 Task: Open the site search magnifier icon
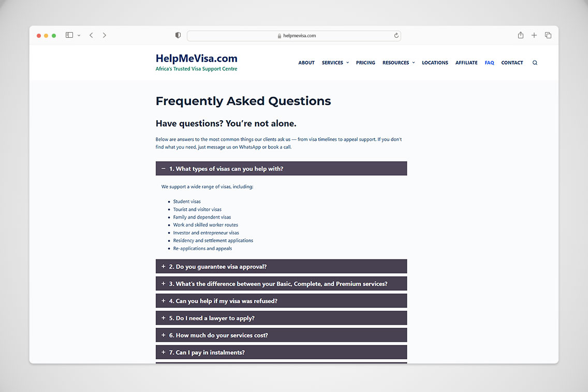click(535, 63)
